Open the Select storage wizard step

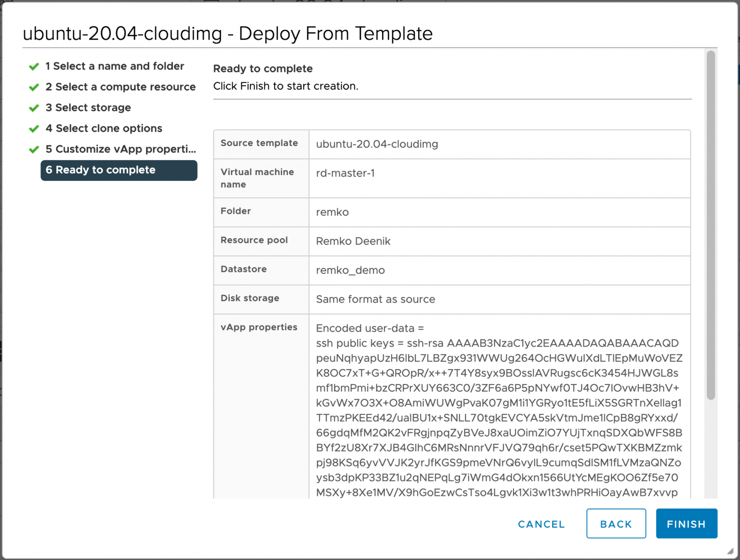(88, 107)
